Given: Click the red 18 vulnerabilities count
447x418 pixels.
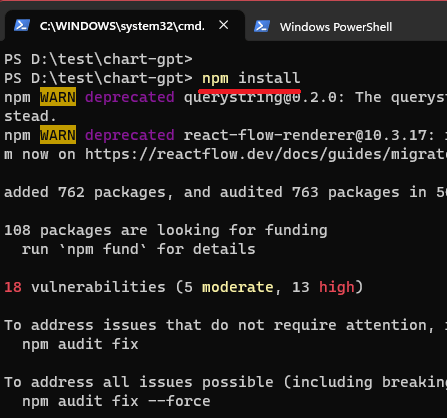Looking at the screenshot, I should (x=13, y=287).
